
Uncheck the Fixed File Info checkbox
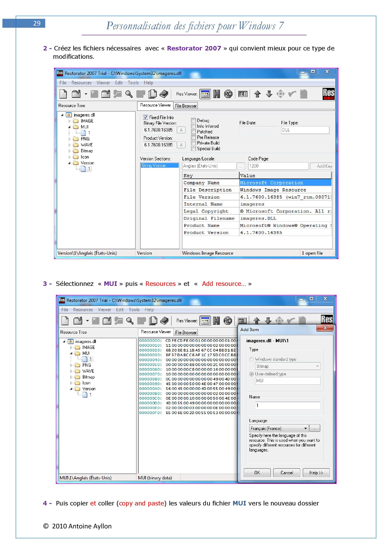coord(146,117)
